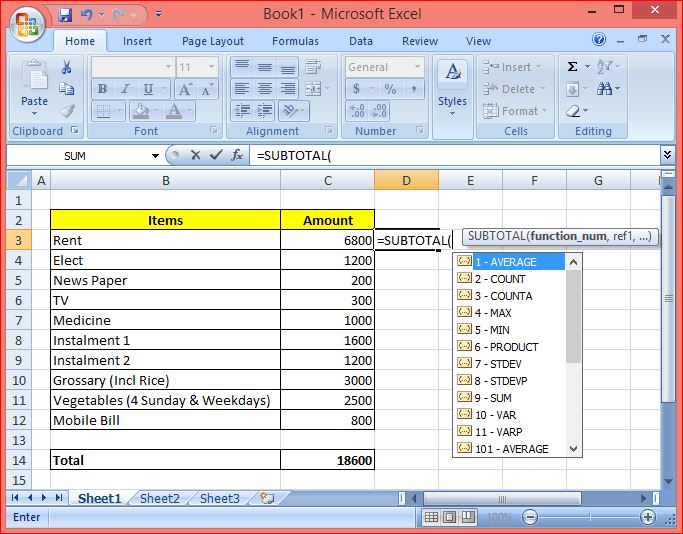The image size is (683, 534).
Task: Click the Office Button orb
Action: pos(27,24)
